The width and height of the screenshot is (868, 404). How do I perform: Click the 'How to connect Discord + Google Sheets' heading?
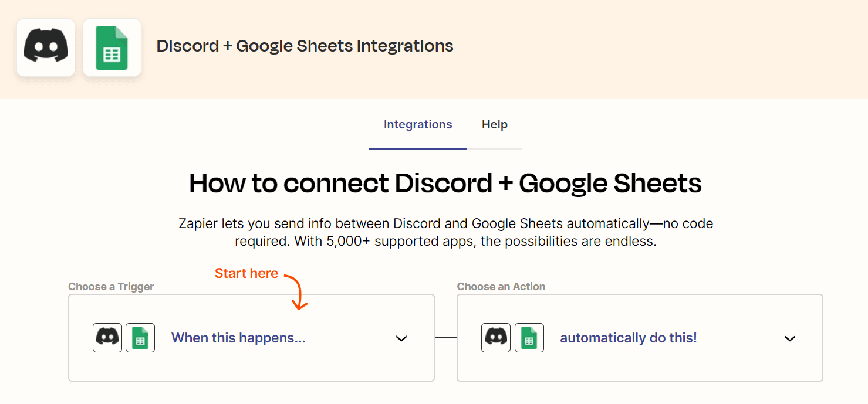[445, 183]
